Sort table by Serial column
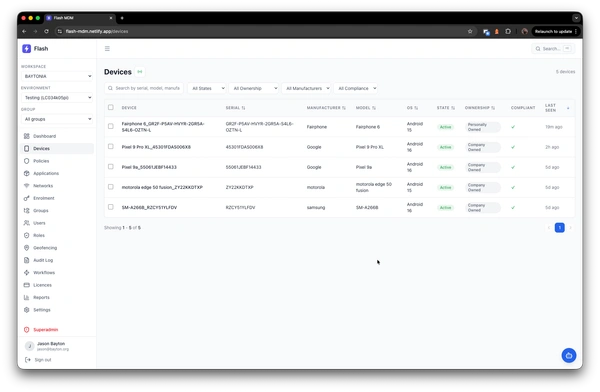Viewport: 600px width, 392px height. click(x=235, y=108)
